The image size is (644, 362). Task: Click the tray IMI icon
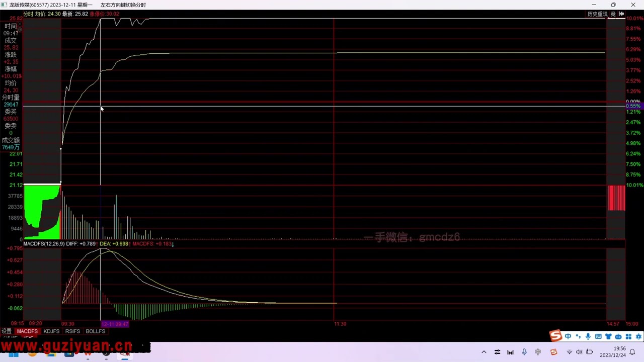510,352
